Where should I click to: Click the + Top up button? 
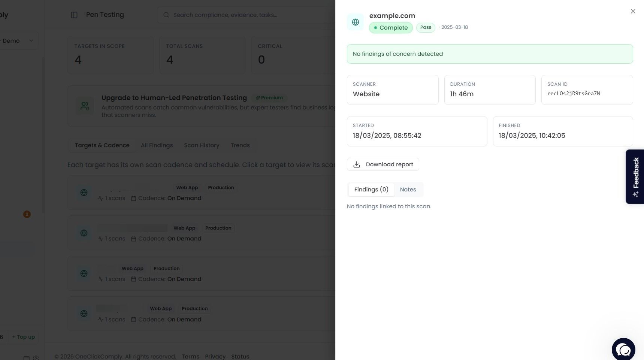tap(23, 337)
